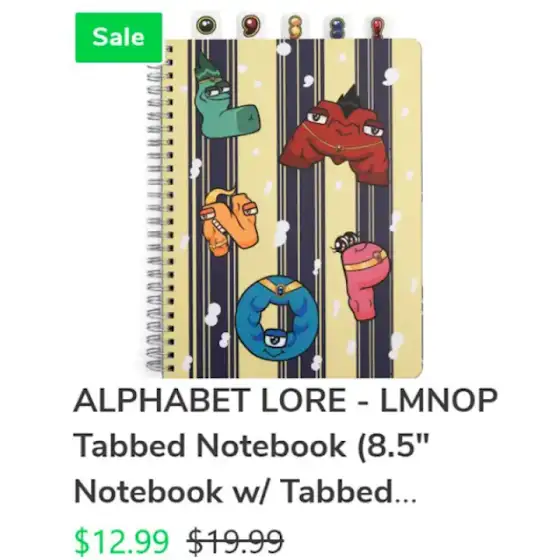The image size is (560, 560).
Task: Click the crossed-out $19.99 original price
Action: [236, 541]
